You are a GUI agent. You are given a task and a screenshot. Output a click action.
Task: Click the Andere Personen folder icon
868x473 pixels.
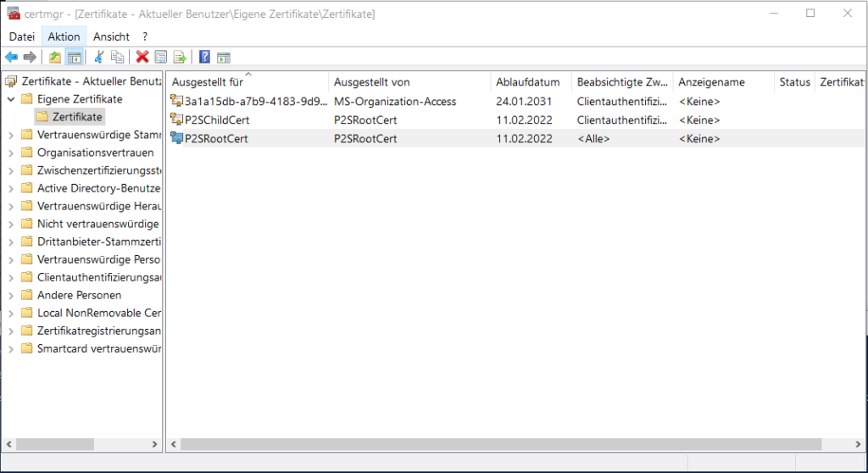tap(26, 295)
